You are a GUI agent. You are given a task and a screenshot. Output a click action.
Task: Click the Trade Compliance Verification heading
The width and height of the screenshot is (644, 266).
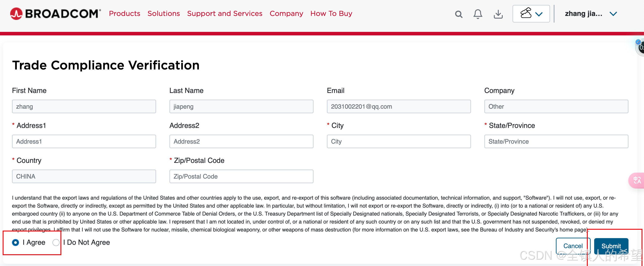pyautogui.click(x=106, y=65)
